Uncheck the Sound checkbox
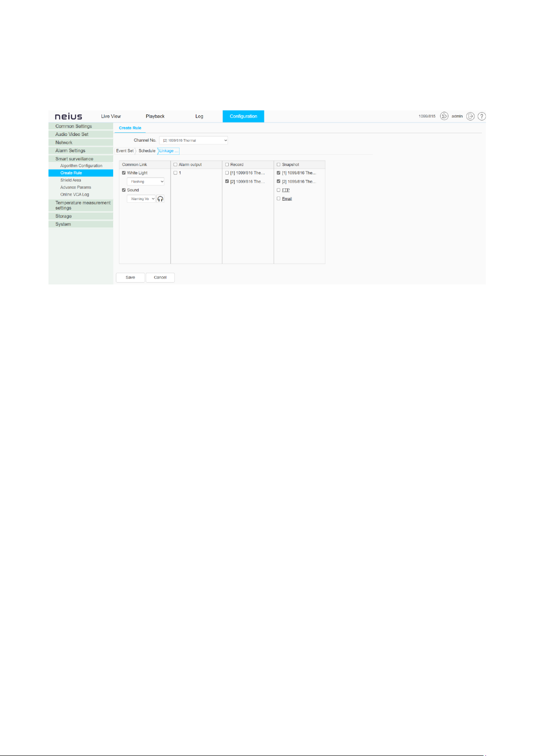This screenshot has width=535, height=756. click(124, 190)
